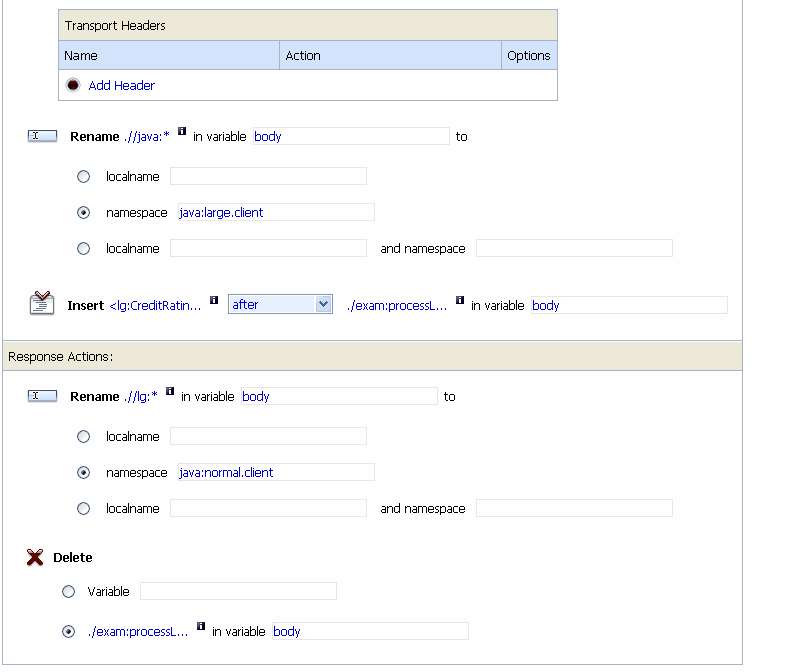
Task: Click the Response Actions: section header
Action: pos(372,356)
